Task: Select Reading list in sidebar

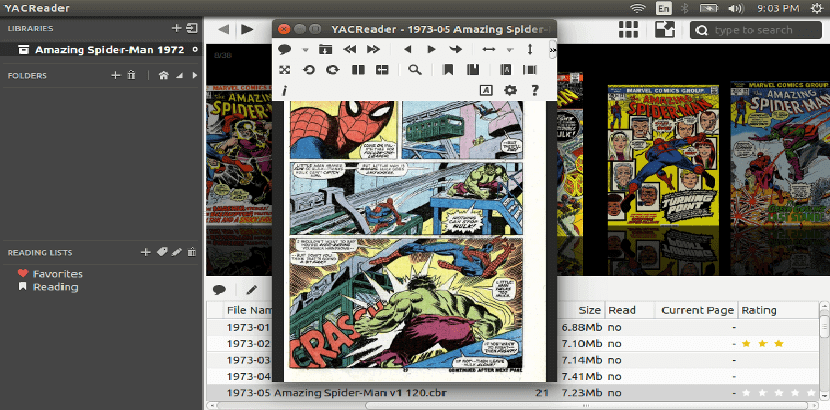Action: tap(54, 287)
